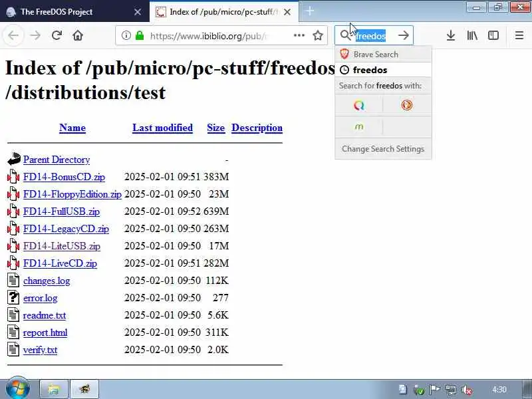This screenshot has width=532, height=399.
Task: Open the verify.txt file
Action: coord(40,350)
